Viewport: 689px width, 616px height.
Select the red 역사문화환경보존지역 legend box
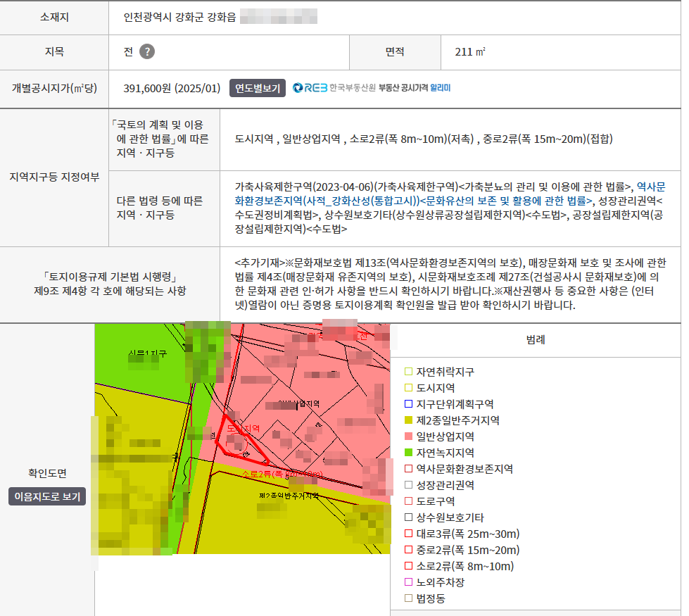408,469
